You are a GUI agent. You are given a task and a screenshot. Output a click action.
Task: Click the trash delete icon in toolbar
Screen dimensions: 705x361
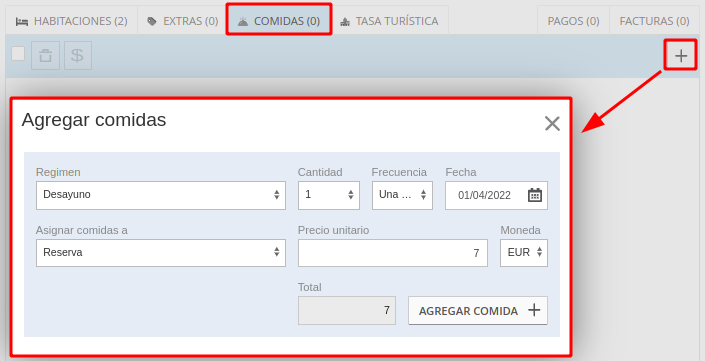45,56
